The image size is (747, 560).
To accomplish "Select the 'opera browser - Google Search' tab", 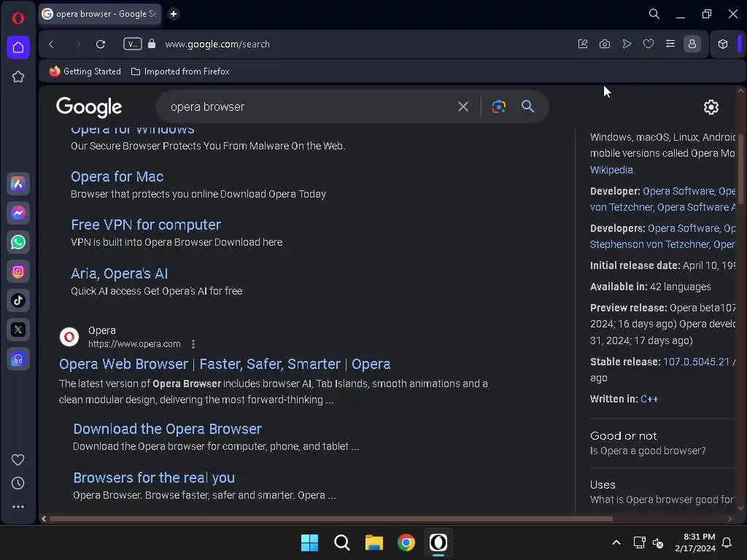I will [x=100, y=14].
